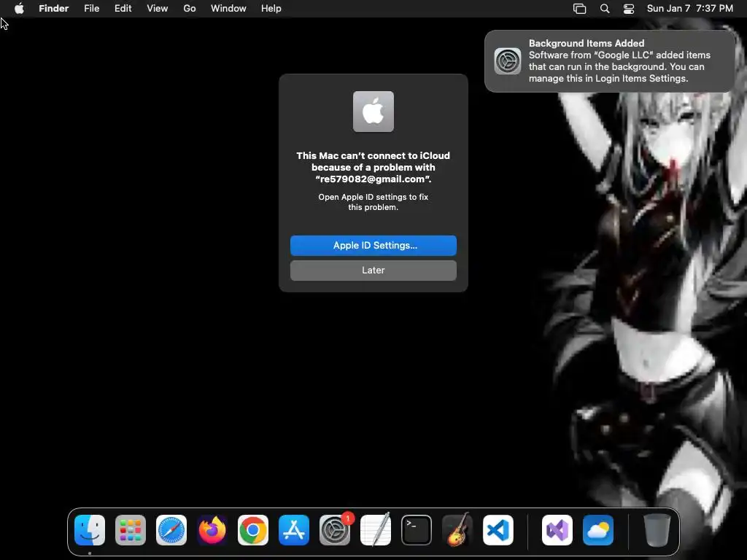Open the Edit menu
This screenshot has height=560, width=747.
point(123,9)
